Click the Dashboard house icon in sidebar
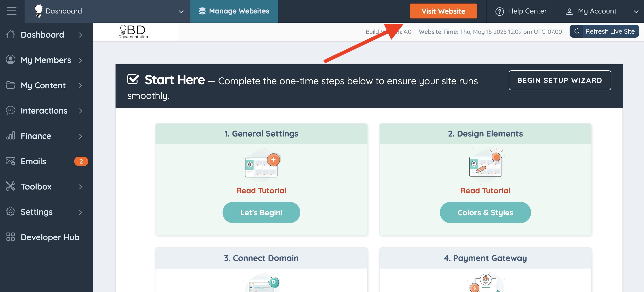644x292 pixels. coord(10,35)
